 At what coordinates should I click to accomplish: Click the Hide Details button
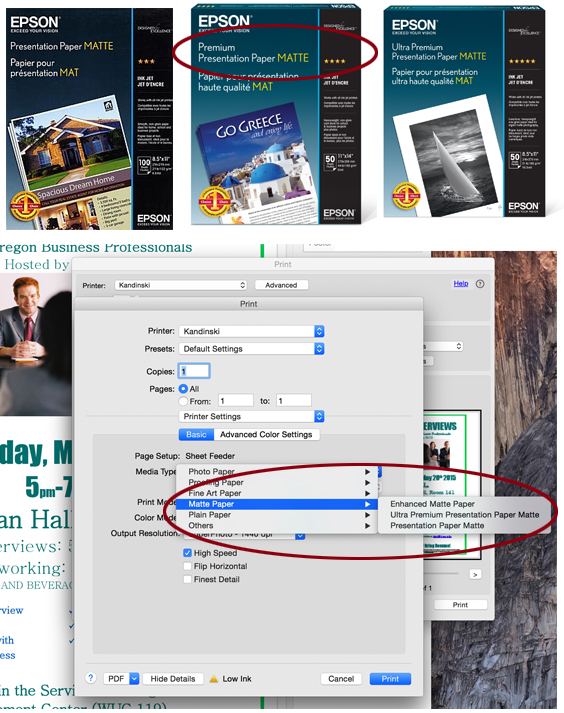coord(173,678)
